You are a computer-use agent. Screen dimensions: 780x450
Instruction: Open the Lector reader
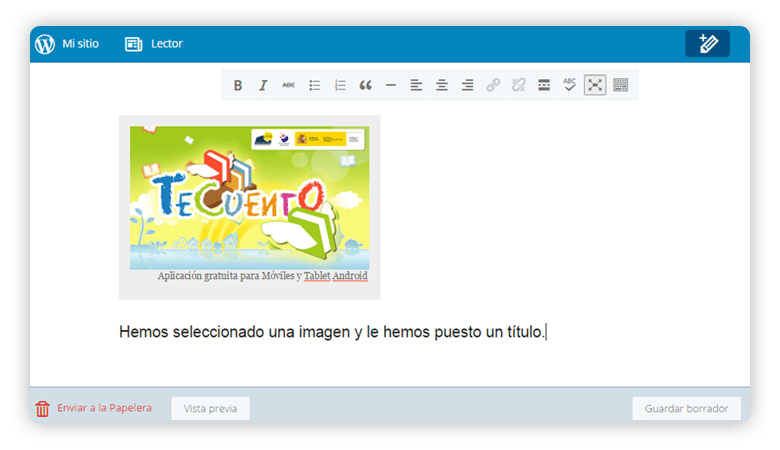167,44
